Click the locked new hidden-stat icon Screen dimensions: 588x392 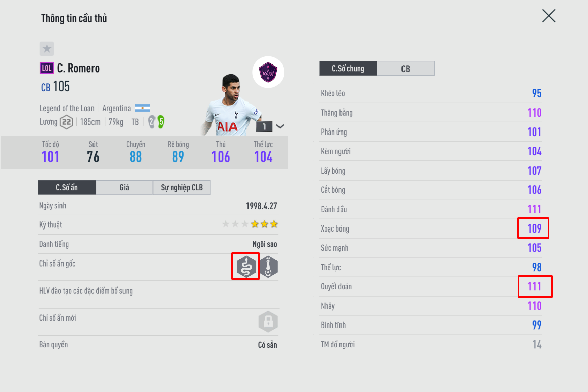(x=268, y=321)
